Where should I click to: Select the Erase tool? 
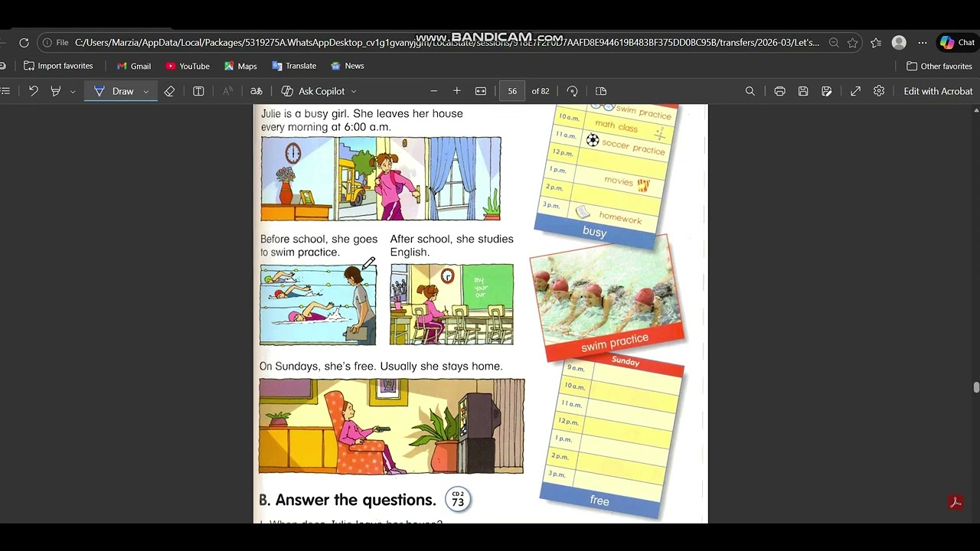point(169,91)
